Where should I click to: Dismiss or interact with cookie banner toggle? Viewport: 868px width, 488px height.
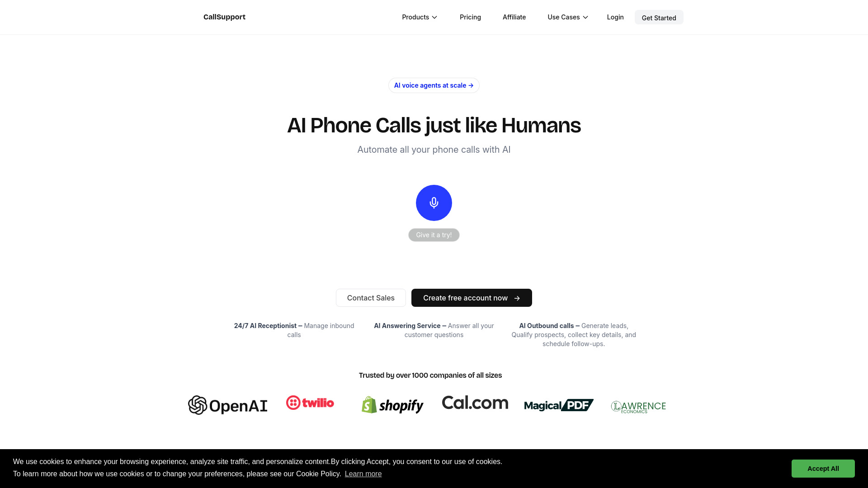tap(823, 468)
